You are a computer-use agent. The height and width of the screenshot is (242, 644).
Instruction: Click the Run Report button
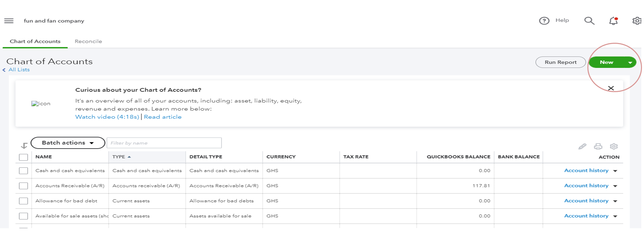(560, 62)
